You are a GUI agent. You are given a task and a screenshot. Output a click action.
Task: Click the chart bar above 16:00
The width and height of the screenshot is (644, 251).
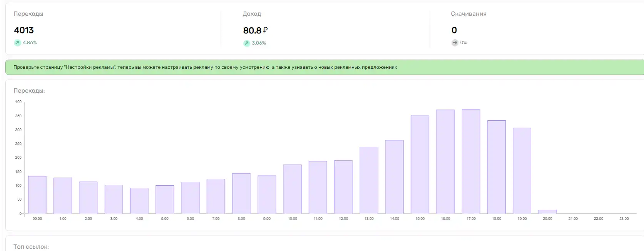click(445, 162)
